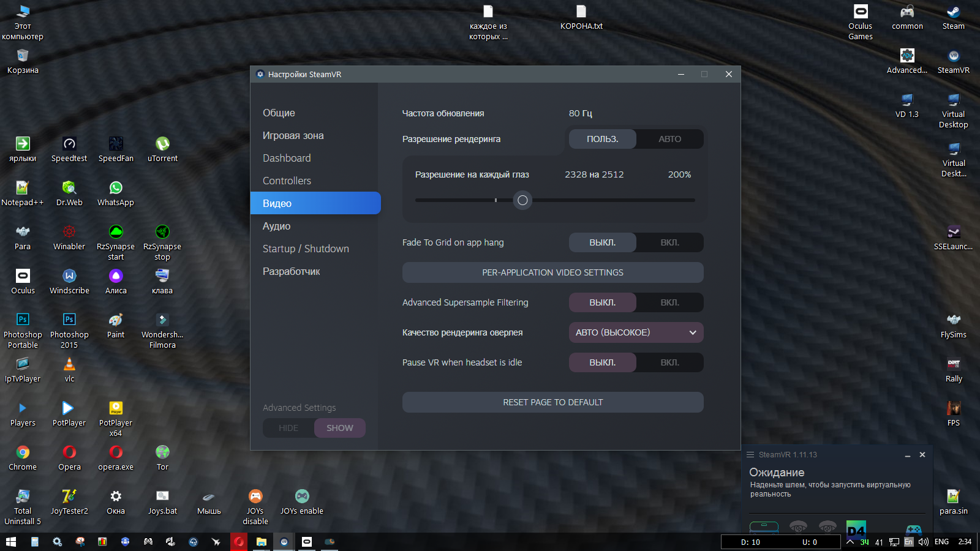Viewport: 980px width, 551px height.
Task: Select the Dr.Web desktop icon
Action: coord(69,193)
